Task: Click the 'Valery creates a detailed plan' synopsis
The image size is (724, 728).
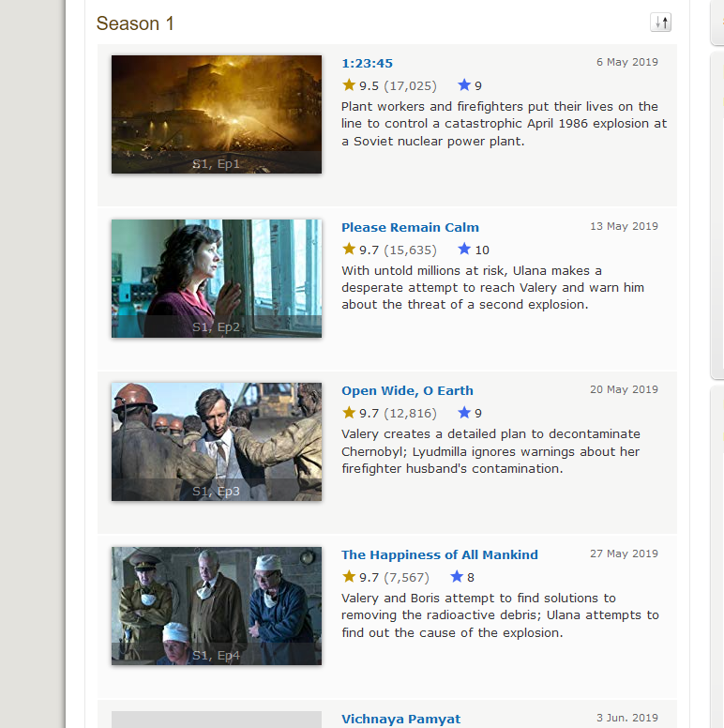Action: point(491,451)
